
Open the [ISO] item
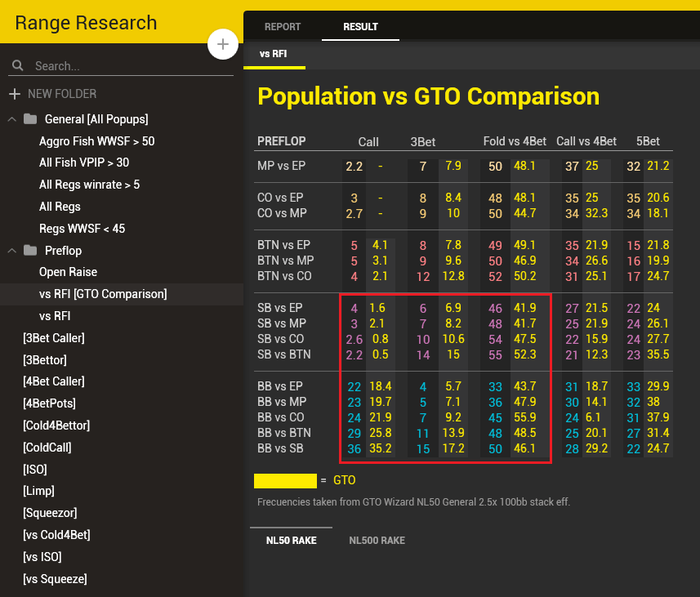(x=35, y=469)
